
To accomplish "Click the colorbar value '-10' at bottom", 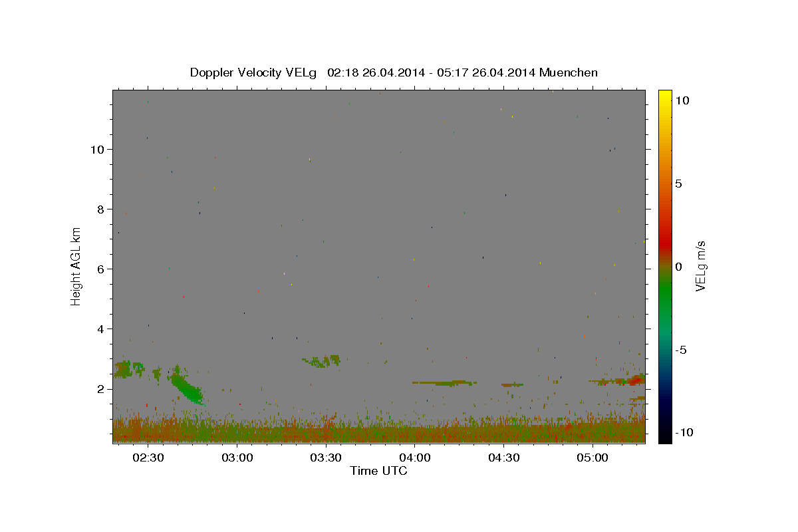I will pos(684,432).
